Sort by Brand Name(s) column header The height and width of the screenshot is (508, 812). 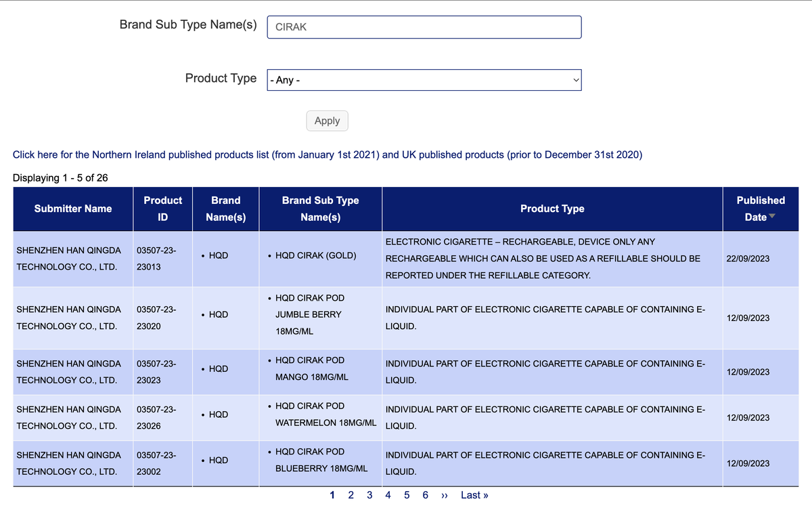click(226, 209)
